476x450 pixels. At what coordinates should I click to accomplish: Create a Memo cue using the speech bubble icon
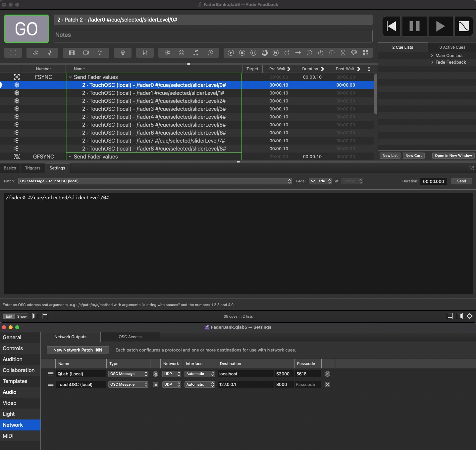(x=354, y=53)
